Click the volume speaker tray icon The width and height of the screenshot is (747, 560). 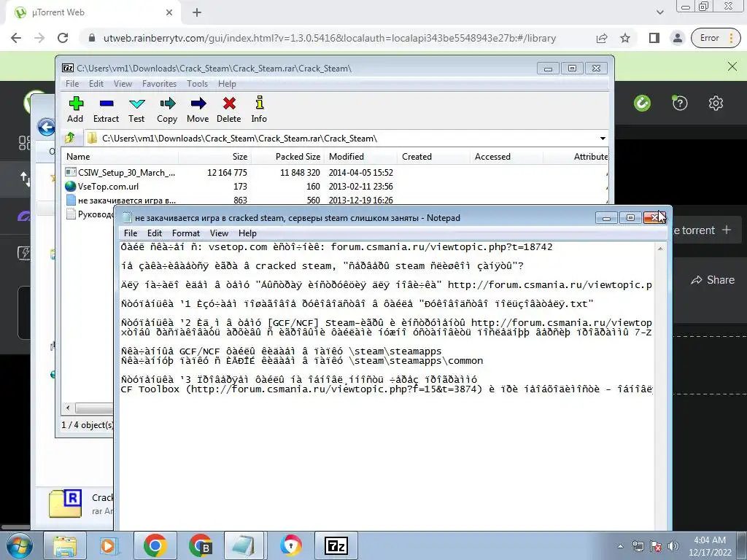click(673, 545)
